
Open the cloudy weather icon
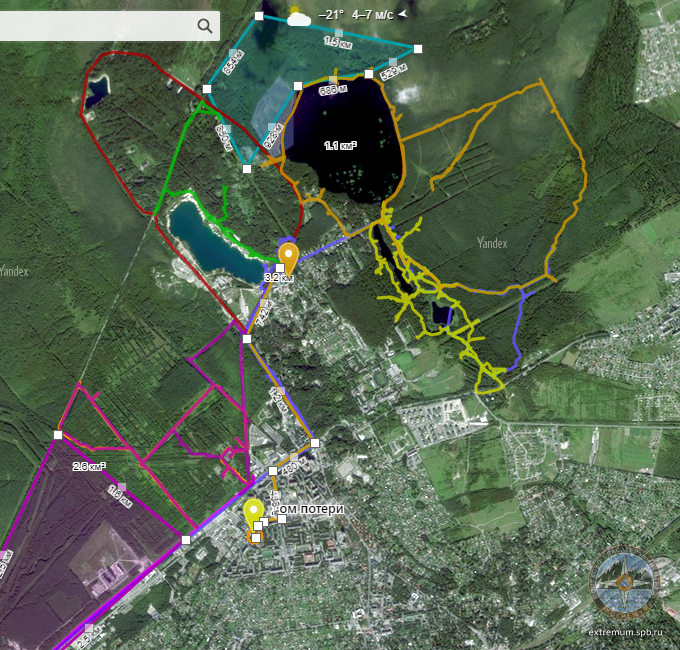(x=298, y=15)
